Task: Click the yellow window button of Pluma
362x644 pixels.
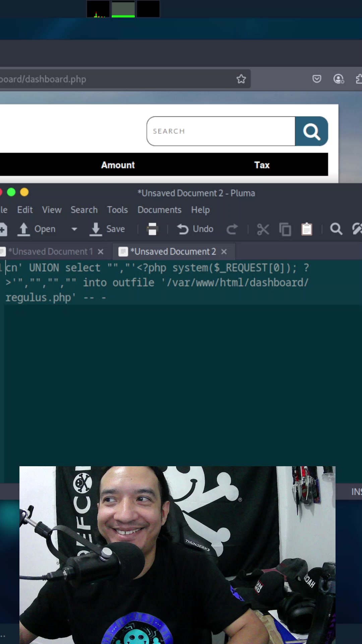Action: [x=24, y=192]
